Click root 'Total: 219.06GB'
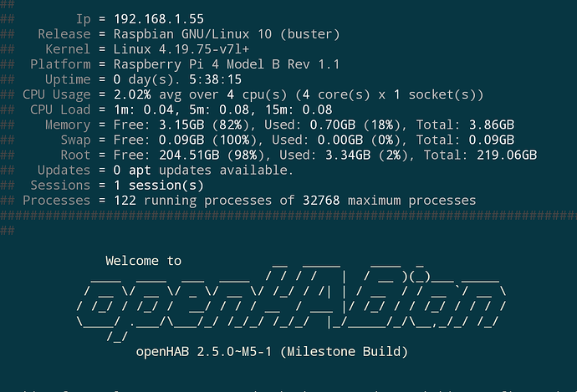577x392 pixels. (480, 155)
